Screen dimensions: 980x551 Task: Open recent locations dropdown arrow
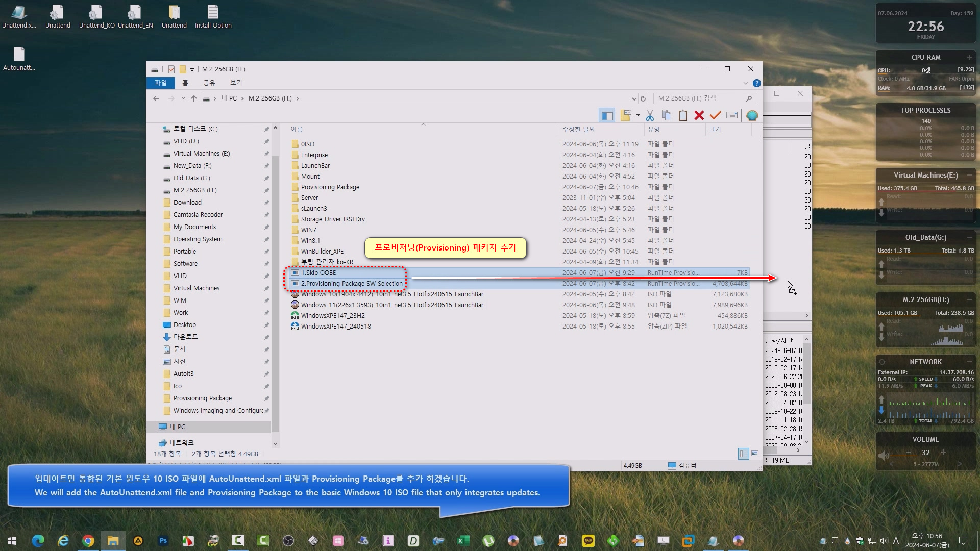click(183, 98)
